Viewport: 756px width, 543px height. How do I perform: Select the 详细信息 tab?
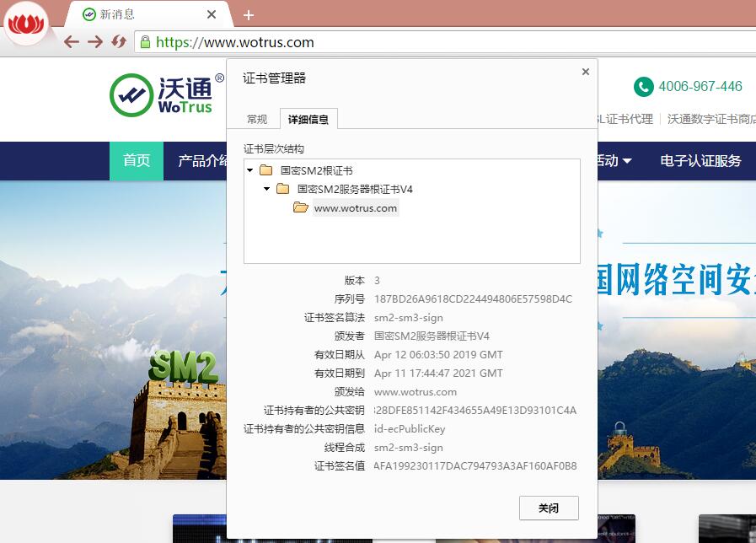click(308, 120)
